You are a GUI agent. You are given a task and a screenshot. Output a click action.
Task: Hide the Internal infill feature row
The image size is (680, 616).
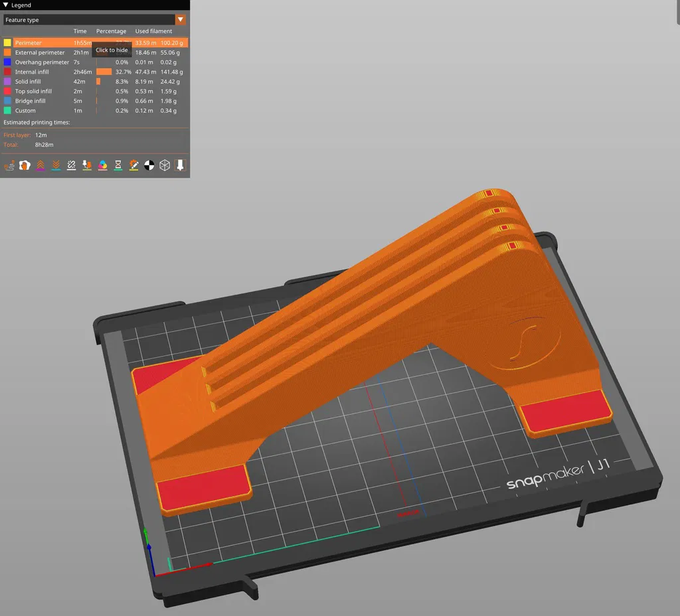(96, 72)
